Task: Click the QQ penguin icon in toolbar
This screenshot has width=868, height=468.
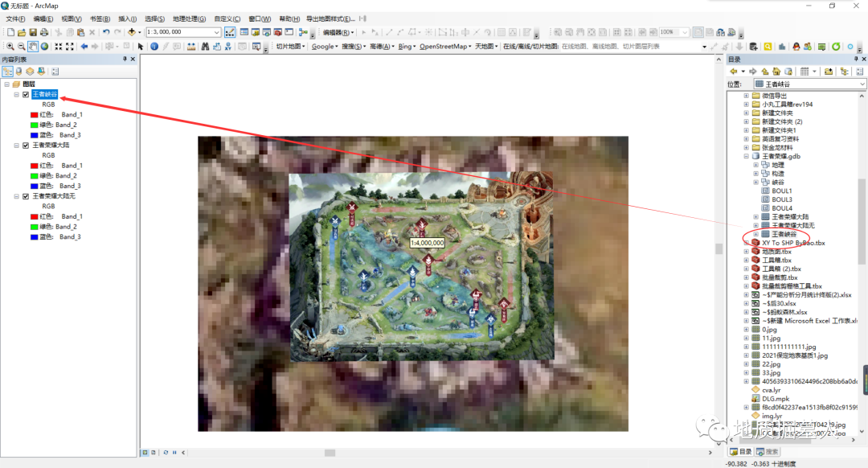Action: point(796,47)
